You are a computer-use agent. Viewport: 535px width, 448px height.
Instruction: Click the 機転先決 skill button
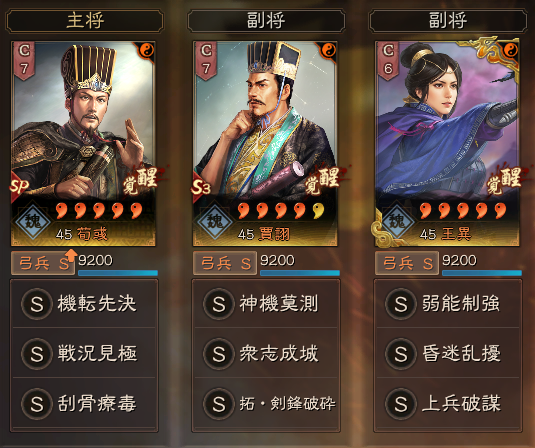pos(84,303)
